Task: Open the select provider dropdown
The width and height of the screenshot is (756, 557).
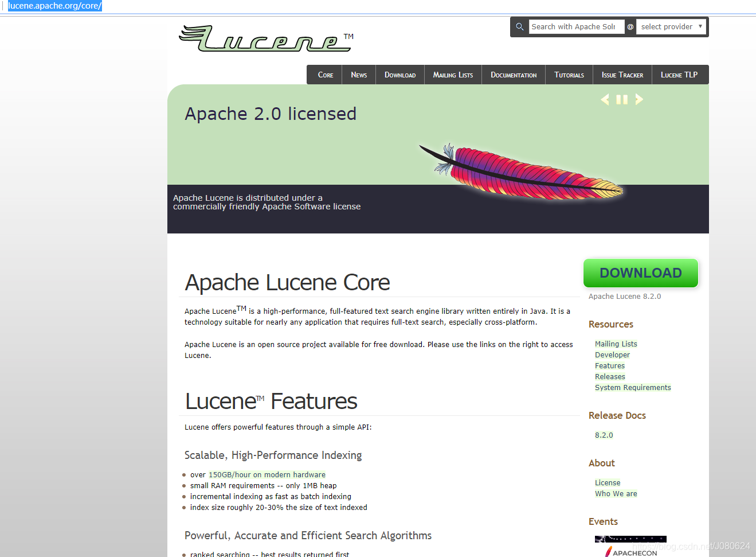Action: point(671,26)
